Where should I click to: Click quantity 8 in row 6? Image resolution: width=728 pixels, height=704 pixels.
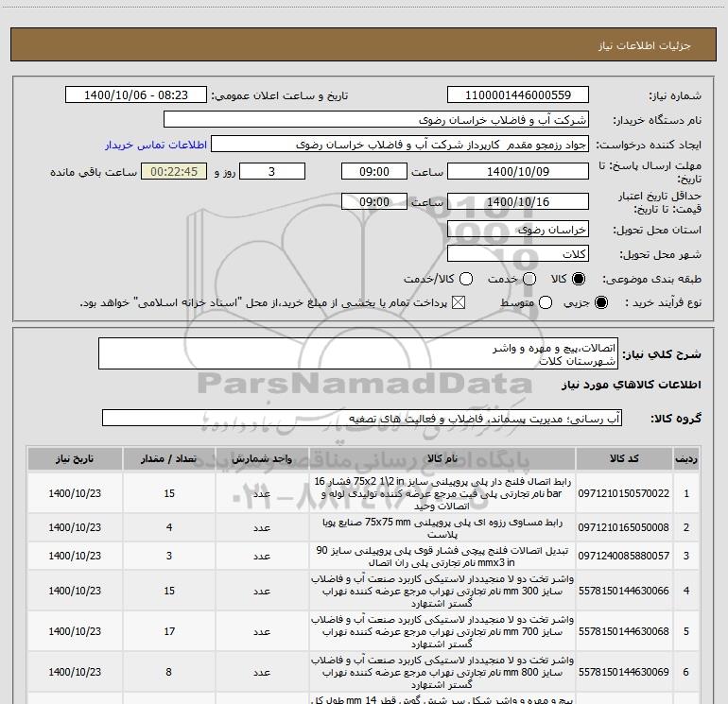coord(169,672)
